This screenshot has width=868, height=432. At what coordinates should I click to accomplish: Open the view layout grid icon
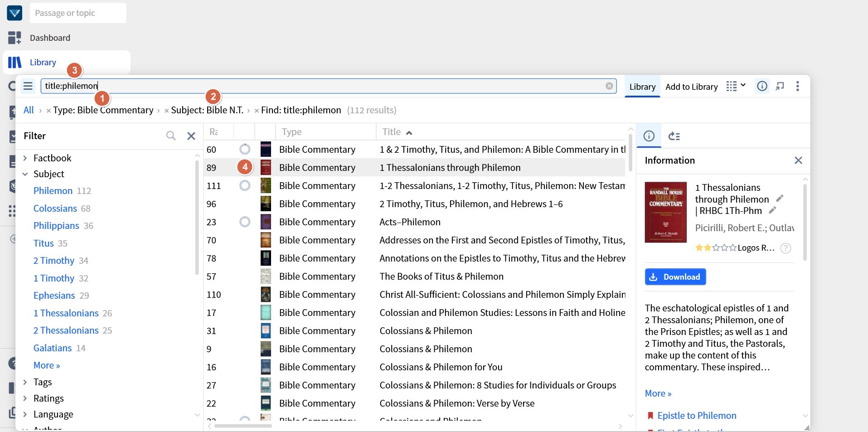731,86
